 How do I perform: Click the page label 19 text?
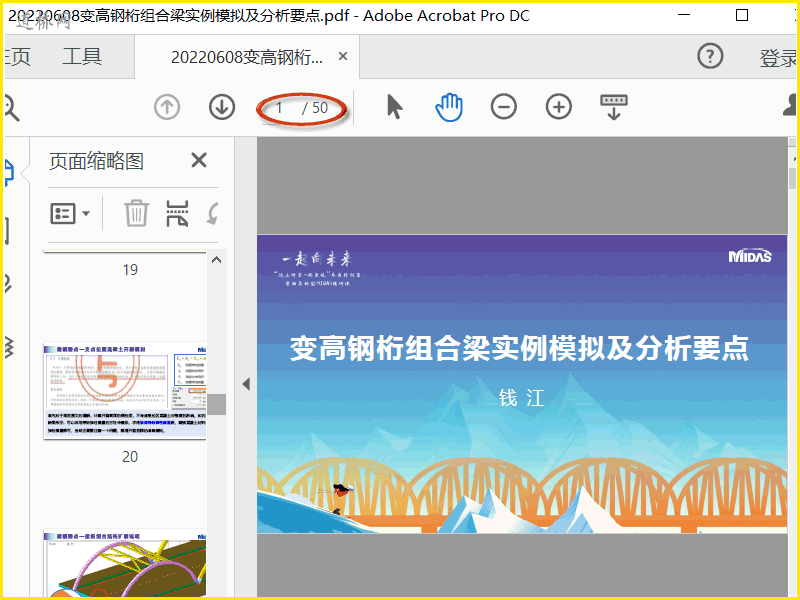[130, 270]
